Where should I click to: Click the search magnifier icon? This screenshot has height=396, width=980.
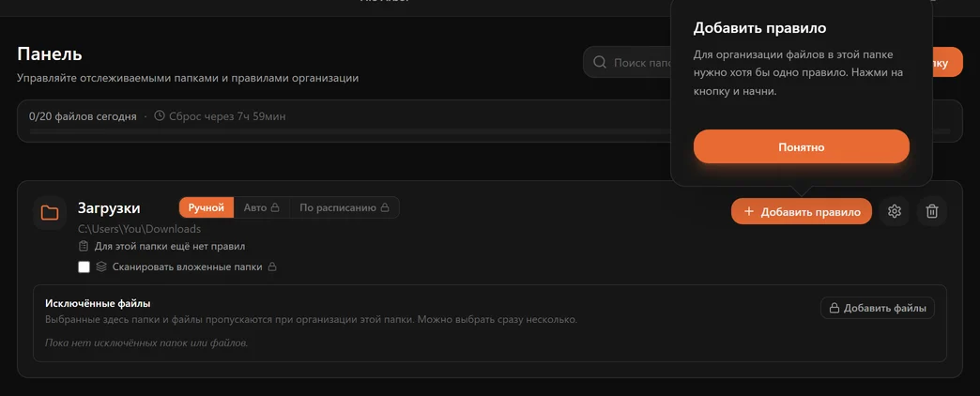click(600, 63)
